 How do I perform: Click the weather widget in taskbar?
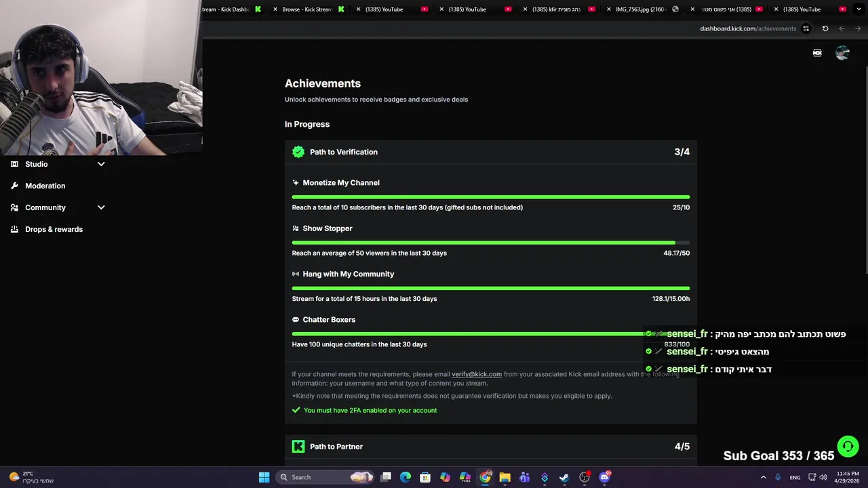31,477
